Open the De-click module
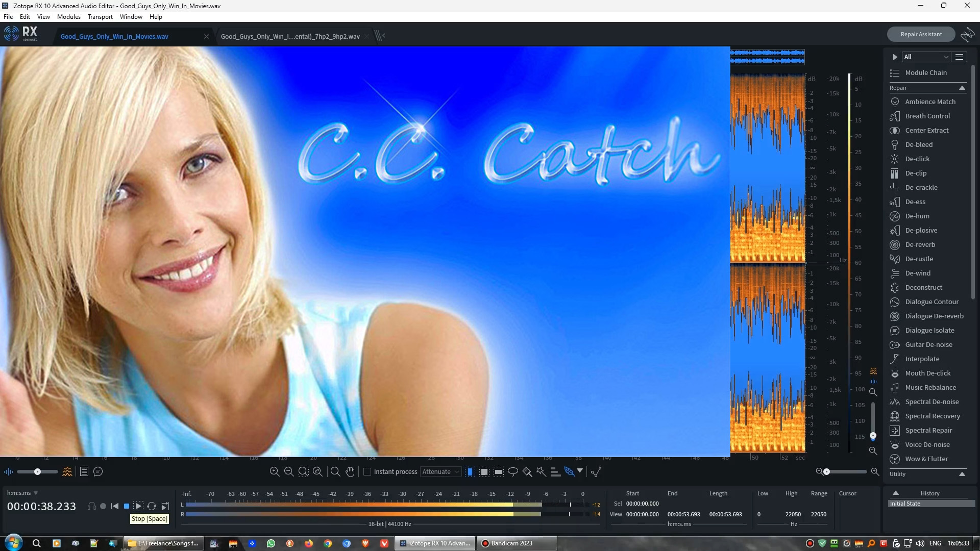The height and width of the screenshot is (551, 980). 917,159
